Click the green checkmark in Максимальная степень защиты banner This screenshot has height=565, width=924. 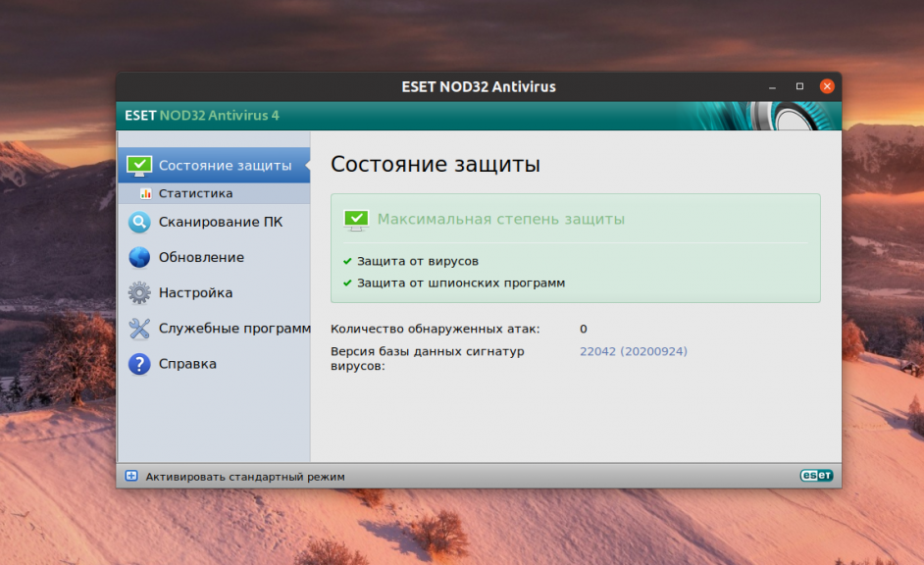pyautogui.click(x=356, y=220)
